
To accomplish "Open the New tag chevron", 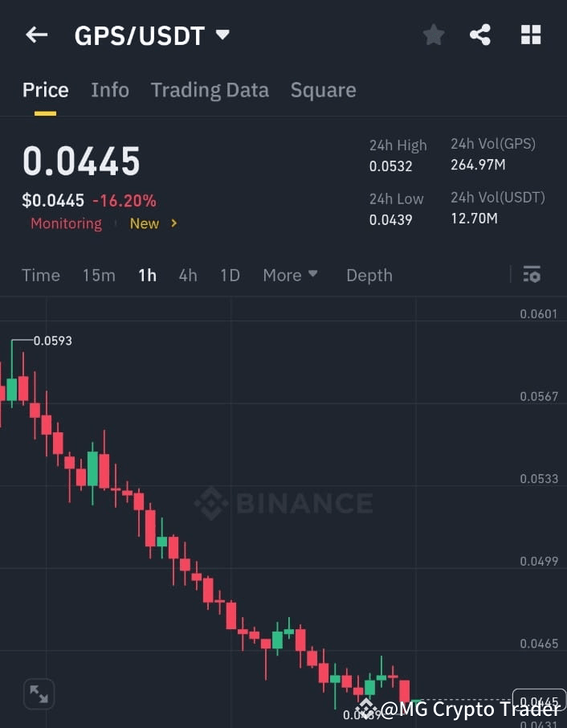I will point(173,223).
